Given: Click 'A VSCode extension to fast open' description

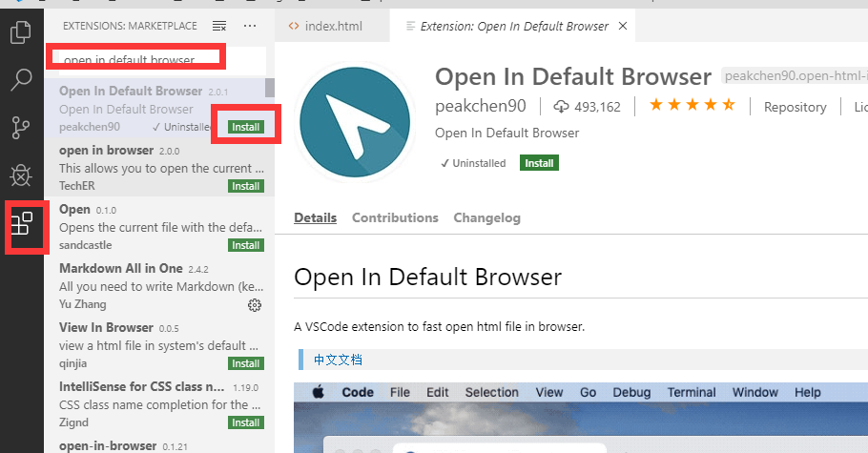Looking at the screenshot, I should 439,327.
